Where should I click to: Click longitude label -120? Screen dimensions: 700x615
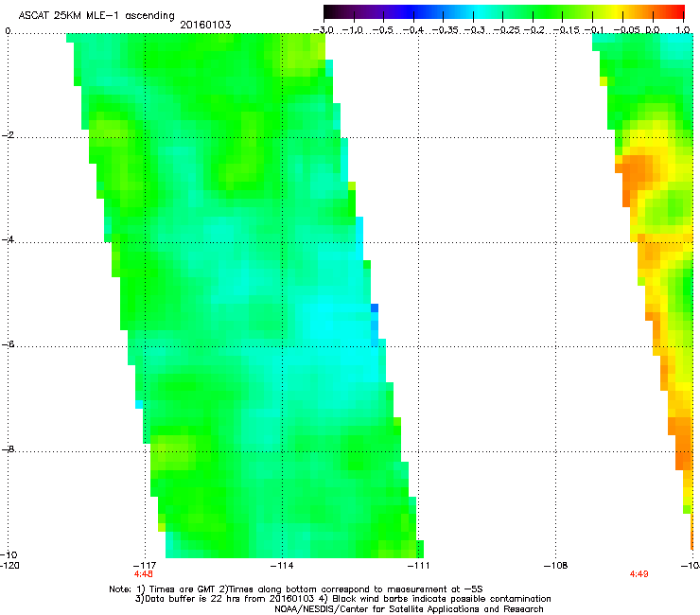click(x=10, y=566)
